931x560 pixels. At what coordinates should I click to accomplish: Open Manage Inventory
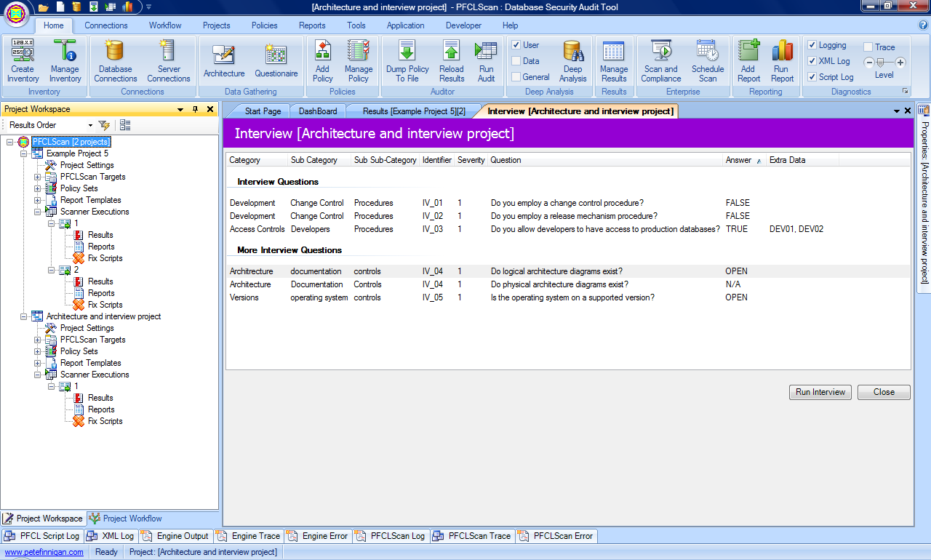(65, 62)
